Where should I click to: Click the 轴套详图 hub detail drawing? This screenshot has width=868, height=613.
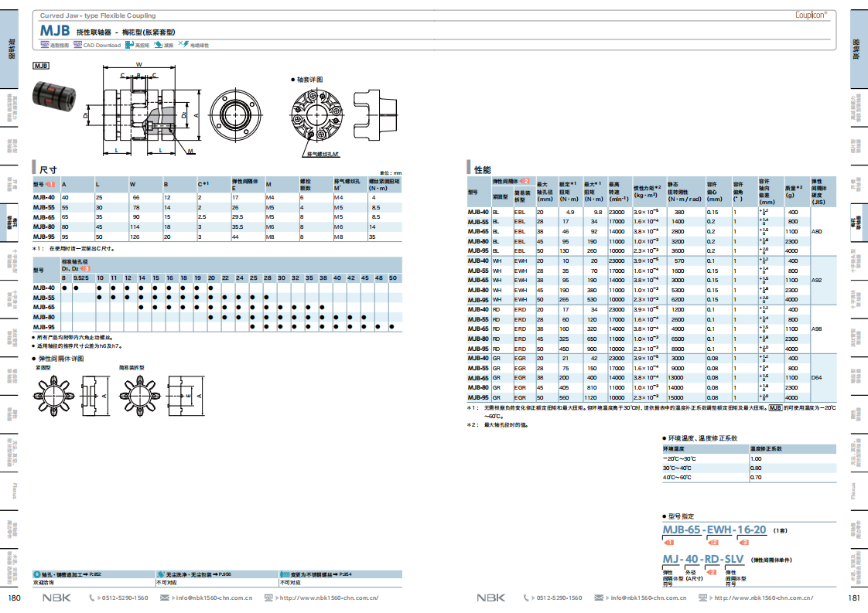pos(344,115)
